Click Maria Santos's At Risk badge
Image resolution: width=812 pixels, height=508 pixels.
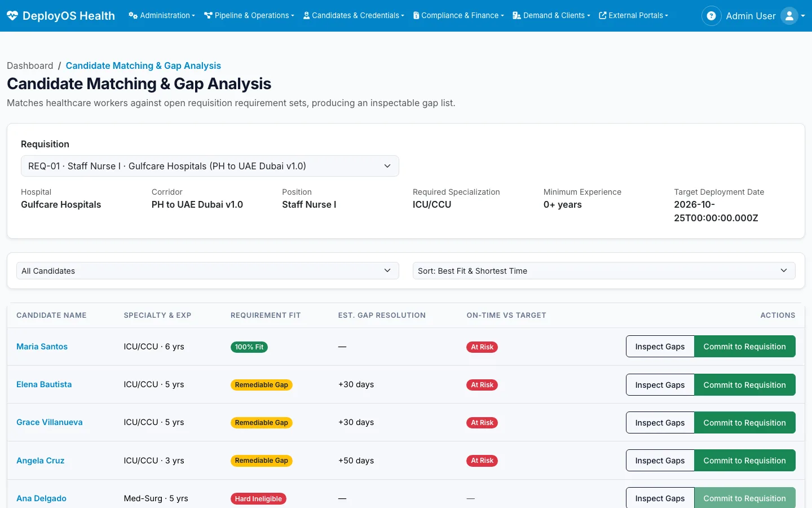pyautogui.click(x=482, y=347)
